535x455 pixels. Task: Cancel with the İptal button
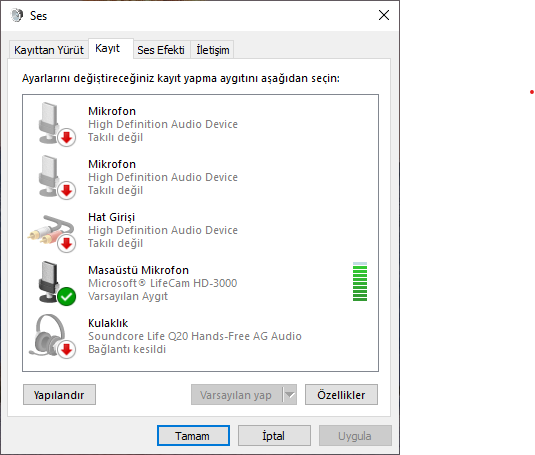pos(274,436)
